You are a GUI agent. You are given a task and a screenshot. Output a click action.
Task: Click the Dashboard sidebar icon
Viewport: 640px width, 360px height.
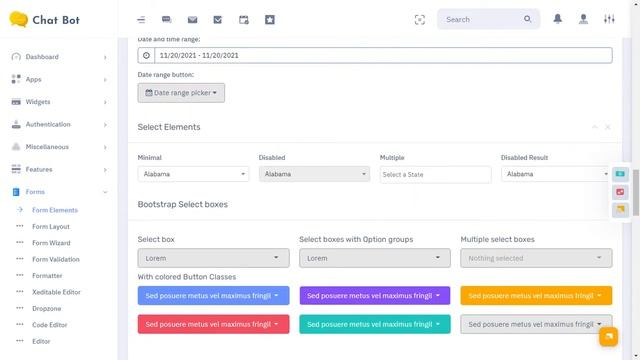click(x=16, y=57)
